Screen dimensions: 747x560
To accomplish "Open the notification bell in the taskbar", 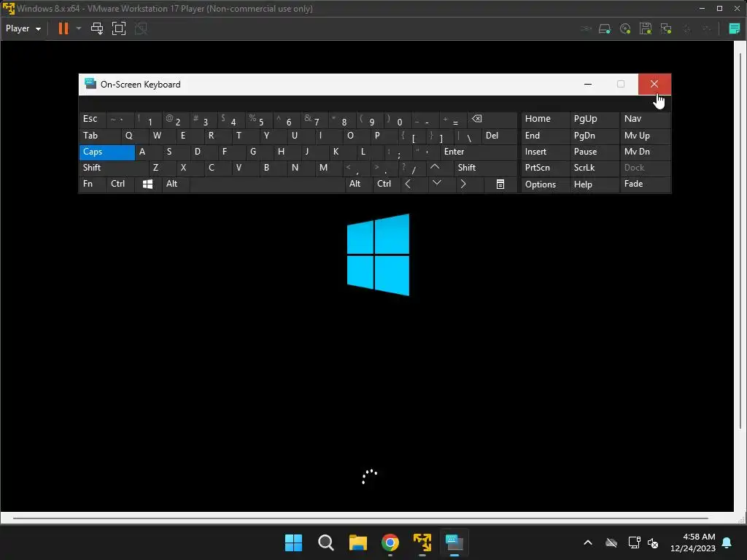I will 727,542.
